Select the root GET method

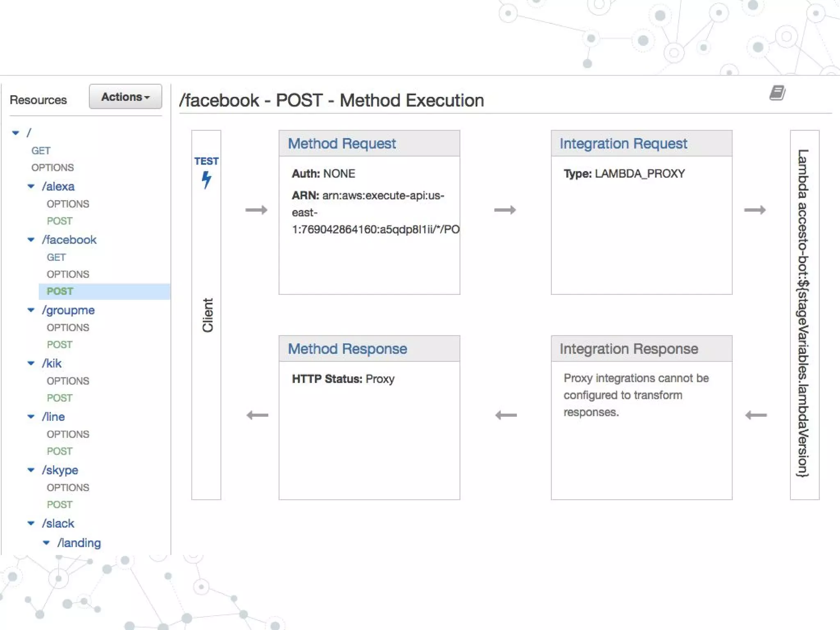tap(41, 151)
